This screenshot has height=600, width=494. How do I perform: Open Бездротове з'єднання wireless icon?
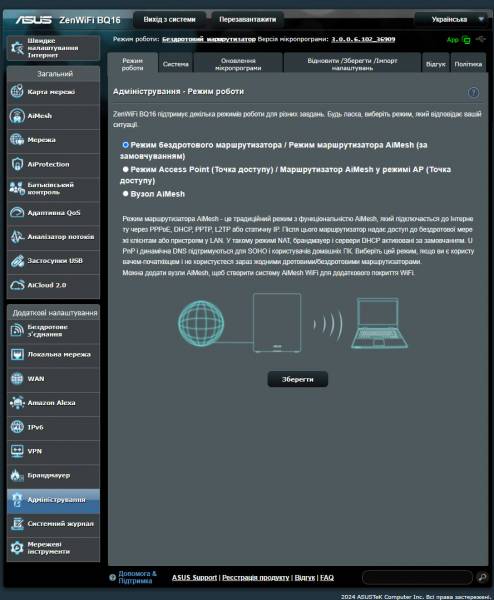(17, 330)
